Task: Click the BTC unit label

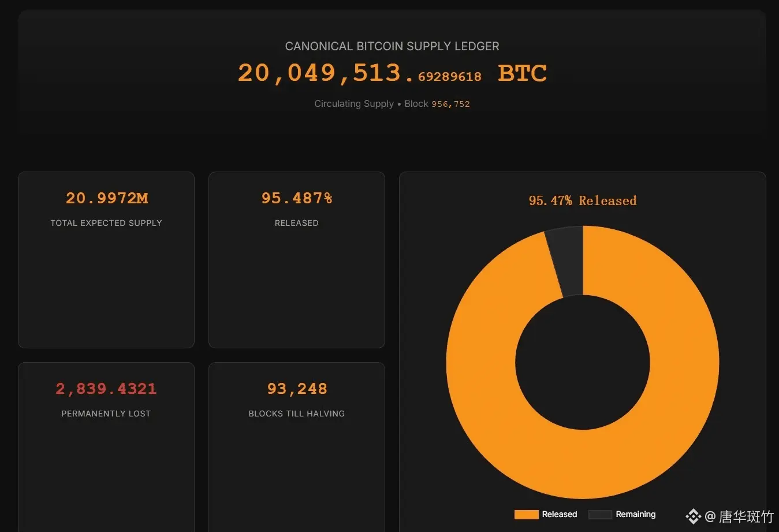Action: coord(522,73)
